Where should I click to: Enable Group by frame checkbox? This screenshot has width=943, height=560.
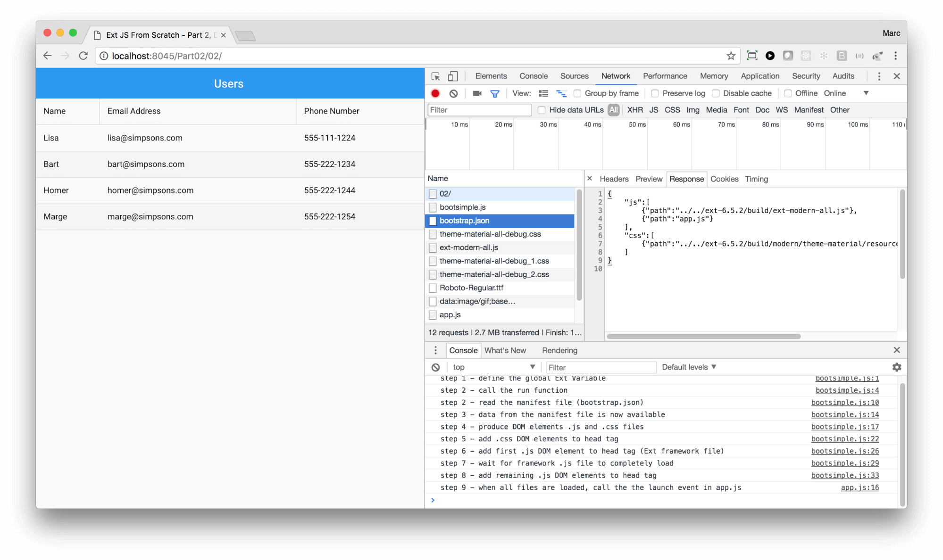577,93
